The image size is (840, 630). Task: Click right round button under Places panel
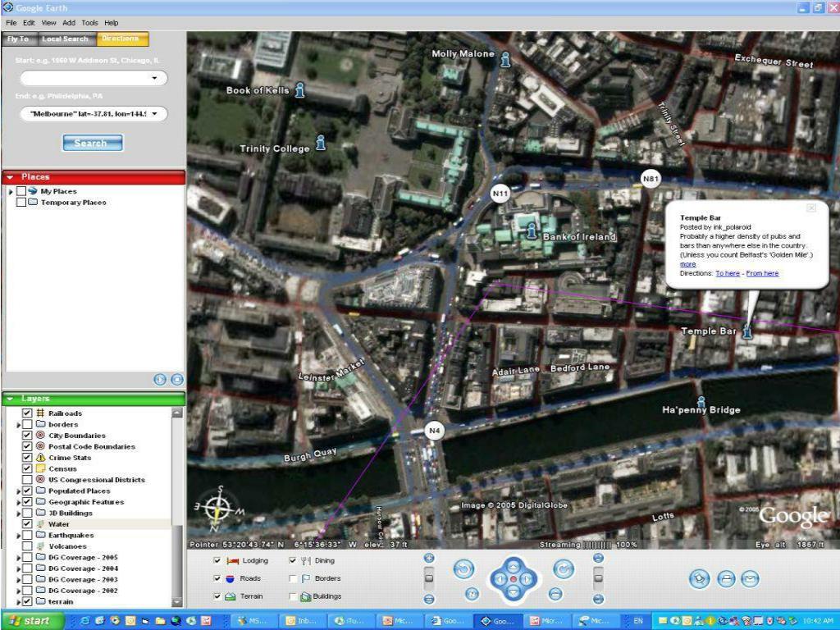click(177, 379)
